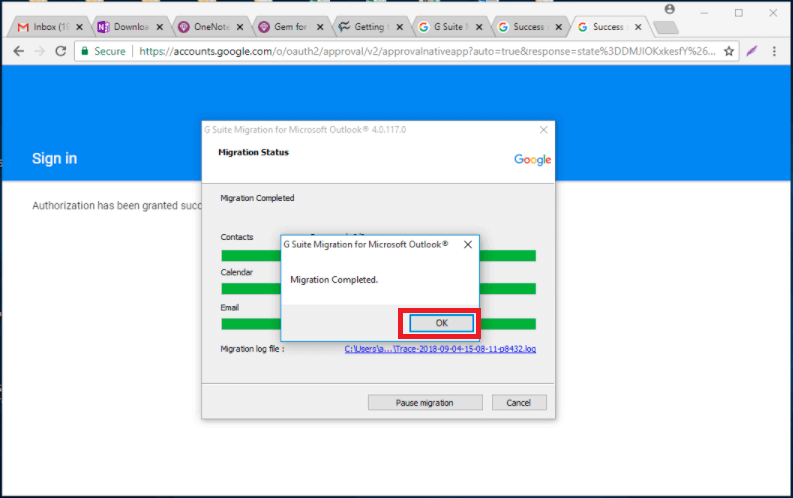Close the G Suite tab

click(479, 27)
